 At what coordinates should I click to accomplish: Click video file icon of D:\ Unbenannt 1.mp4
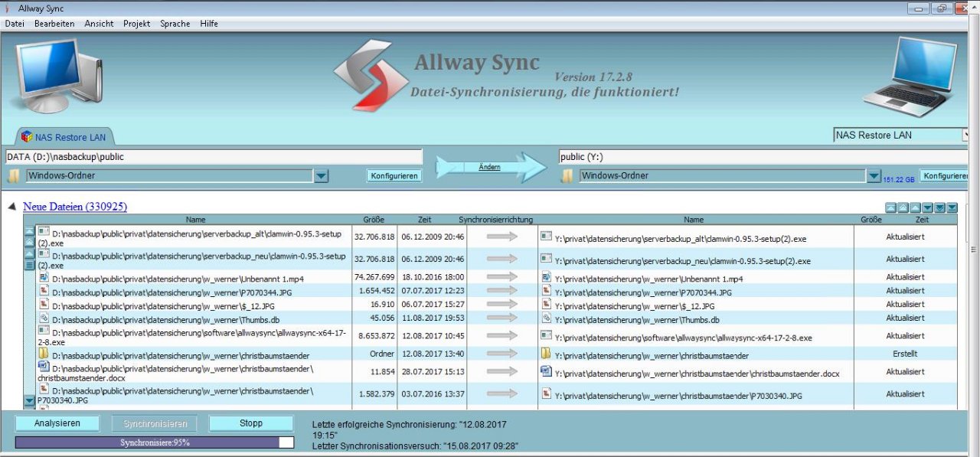[44, 277]
